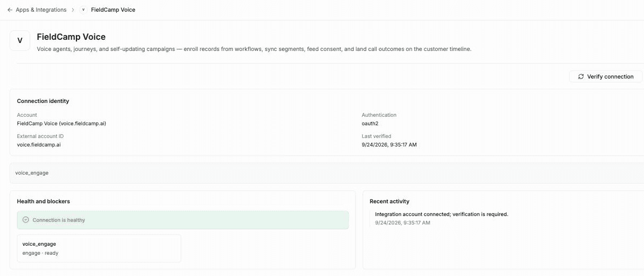This screenshot has height=276, width=644.
Task: Click the refresh icon inside Verify connection
Action: click(x=581, y=76)
